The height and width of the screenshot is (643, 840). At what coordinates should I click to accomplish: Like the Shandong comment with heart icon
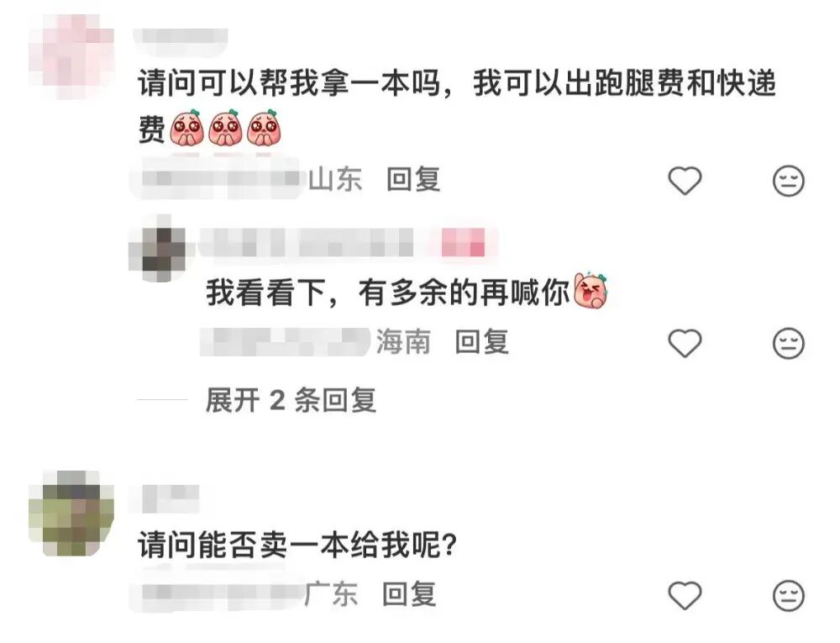[x=685, y=181]
